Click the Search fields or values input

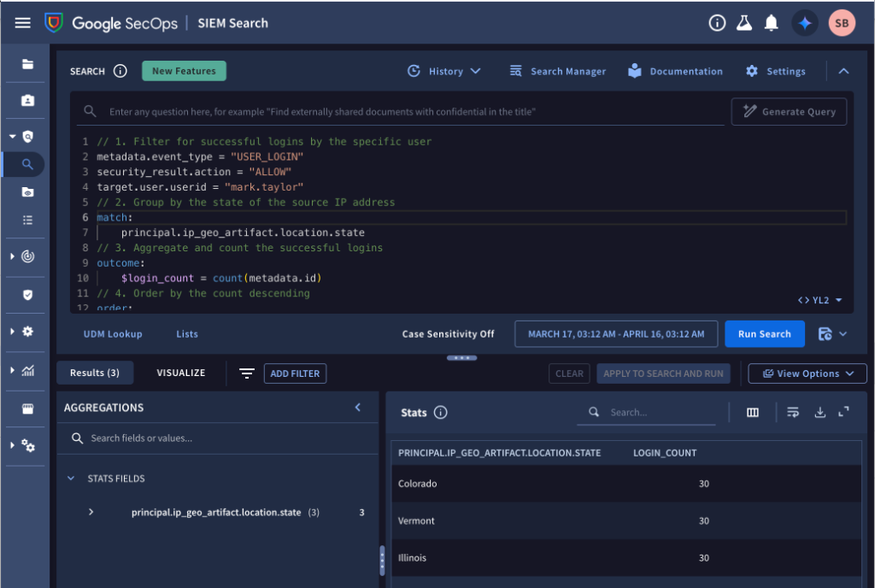[222, 438]
